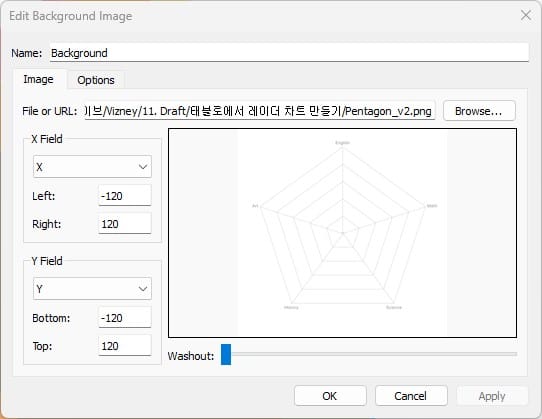Viewport: 542px width, 419px height.
Task: Click the pentagon radar image preview
Action: point(342,233)
